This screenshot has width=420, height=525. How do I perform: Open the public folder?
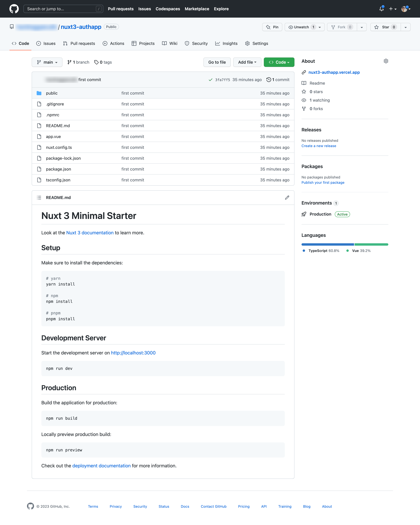coord(52,93)
